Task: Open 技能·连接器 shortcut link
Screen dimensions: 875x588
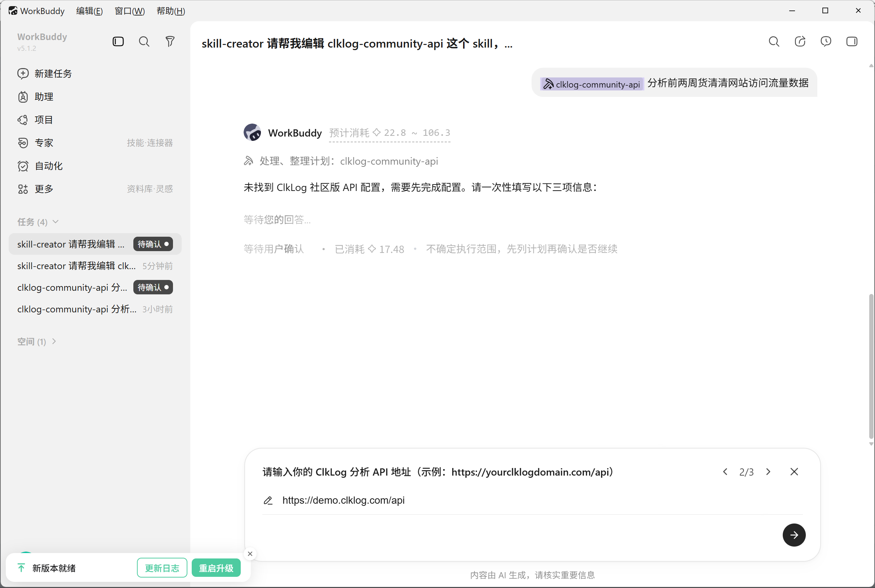Action: (150, 143)
